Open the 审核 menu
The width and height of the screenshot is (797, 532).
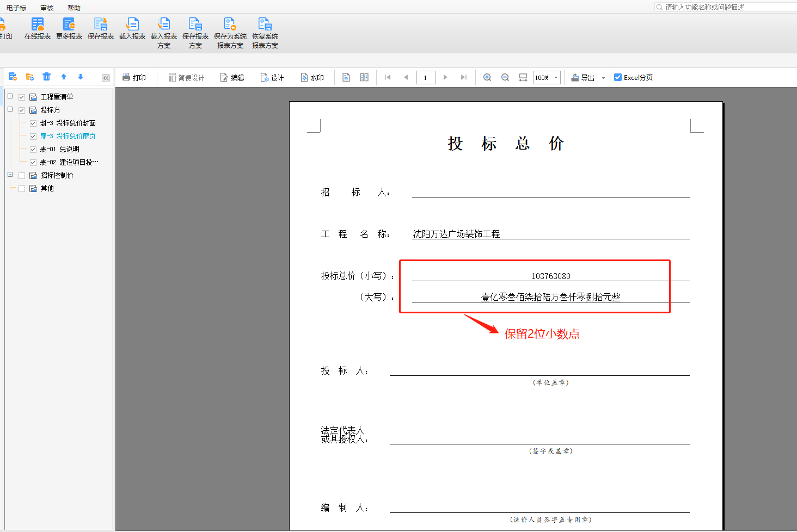pyautogui.click(x=47, y=8)
